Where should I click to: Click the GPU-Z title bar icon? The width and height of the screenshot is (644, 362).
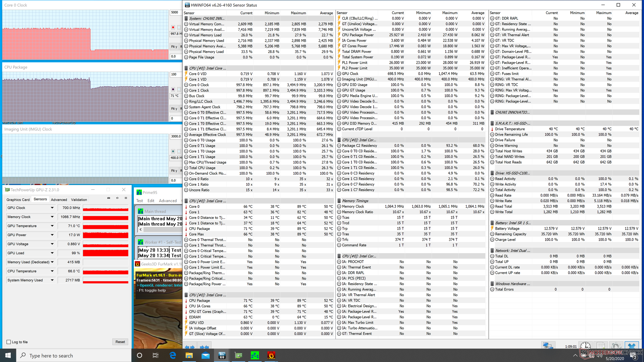tap(7, 190)
